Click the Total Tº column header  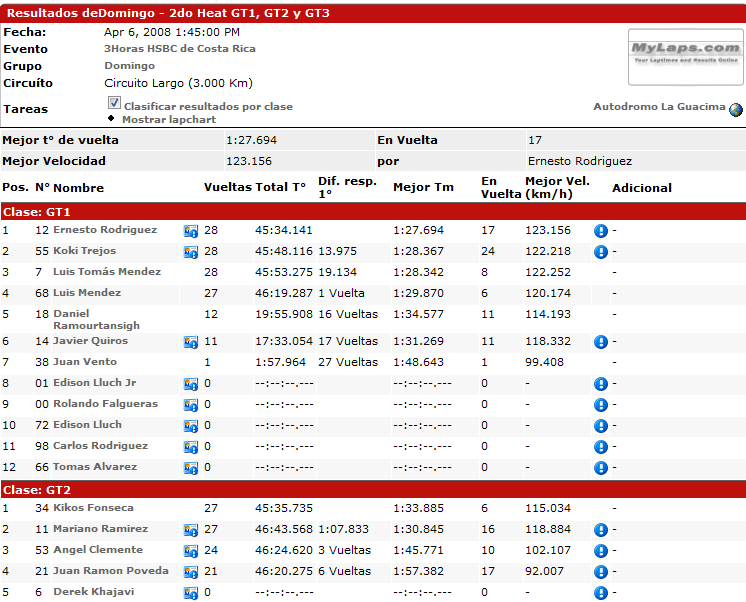(280, 188)
